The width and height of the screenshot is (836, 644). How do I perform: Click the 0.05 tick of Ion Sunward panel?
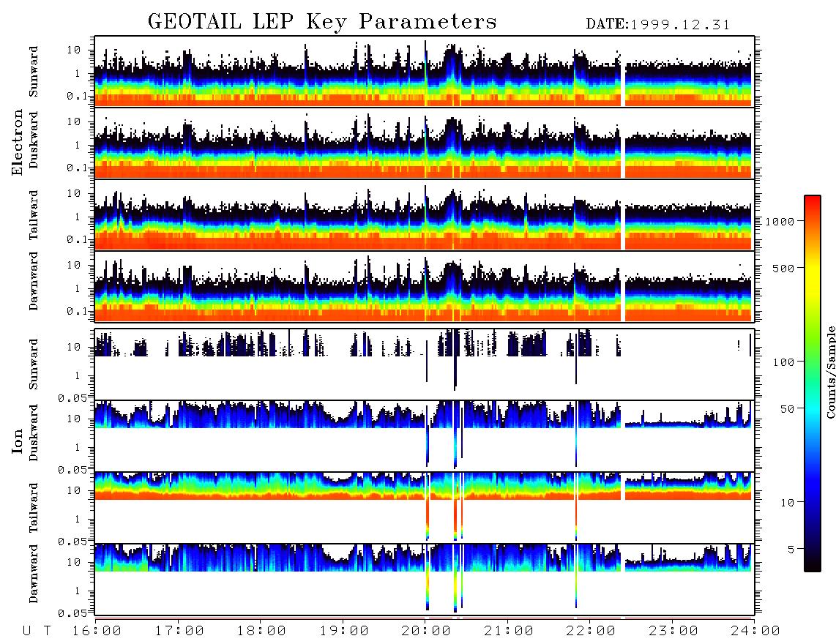tap(72, 398)
